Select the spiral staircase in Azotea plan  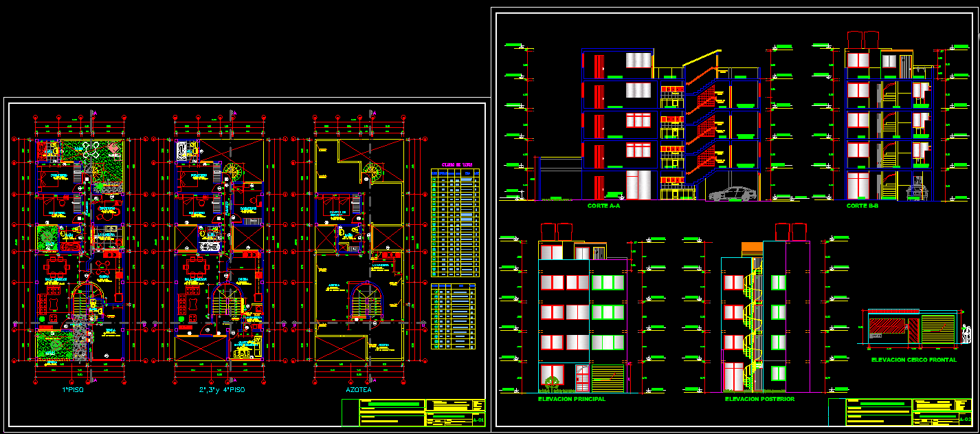point(374,172)
